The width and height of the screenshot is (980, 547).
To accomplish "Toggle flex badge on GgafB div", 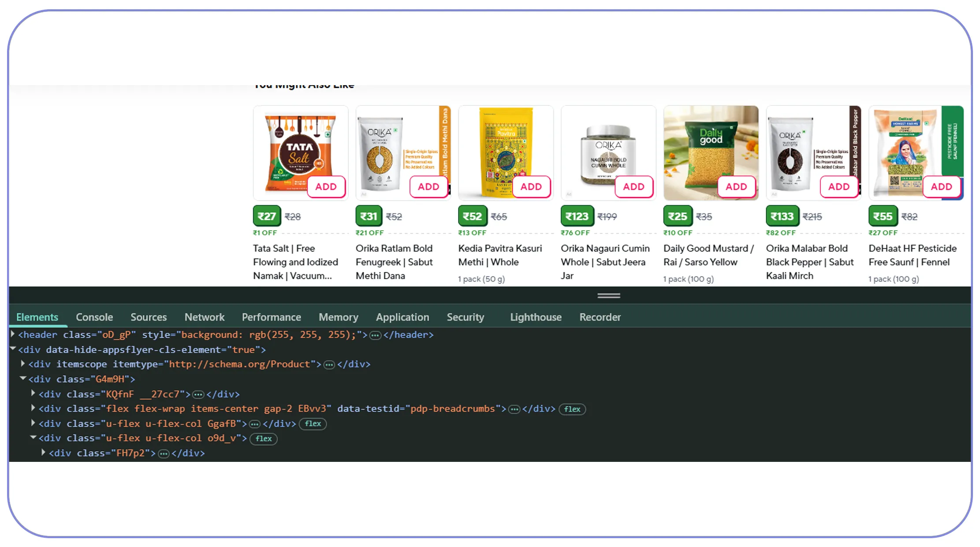I will 313,423.
